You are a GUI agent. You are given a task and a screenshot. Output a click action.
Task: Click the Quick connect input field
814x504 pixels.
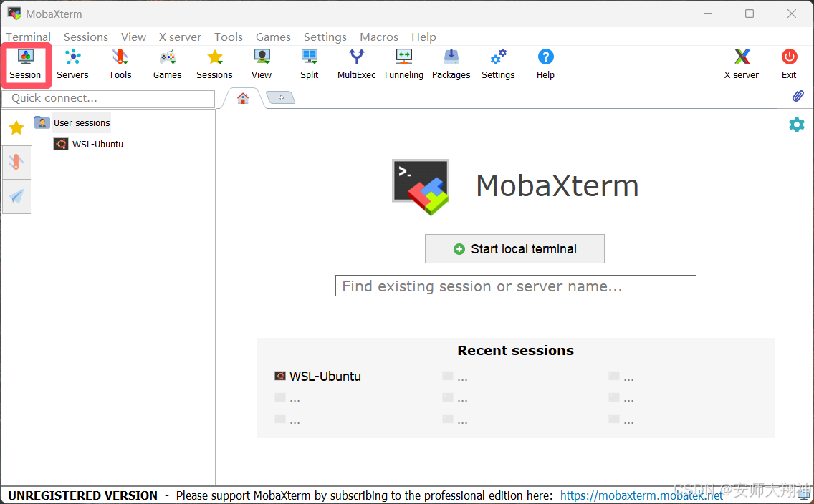pos(108,98)
